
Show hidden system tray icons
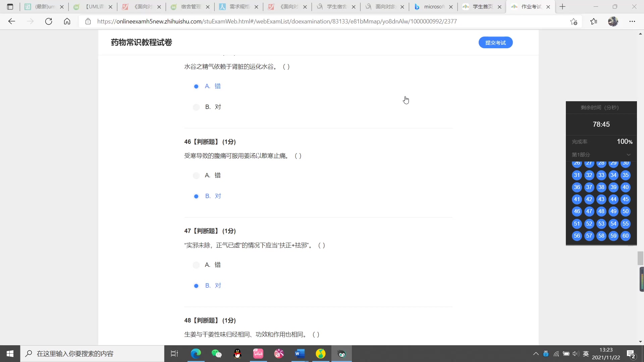(536, 354)
